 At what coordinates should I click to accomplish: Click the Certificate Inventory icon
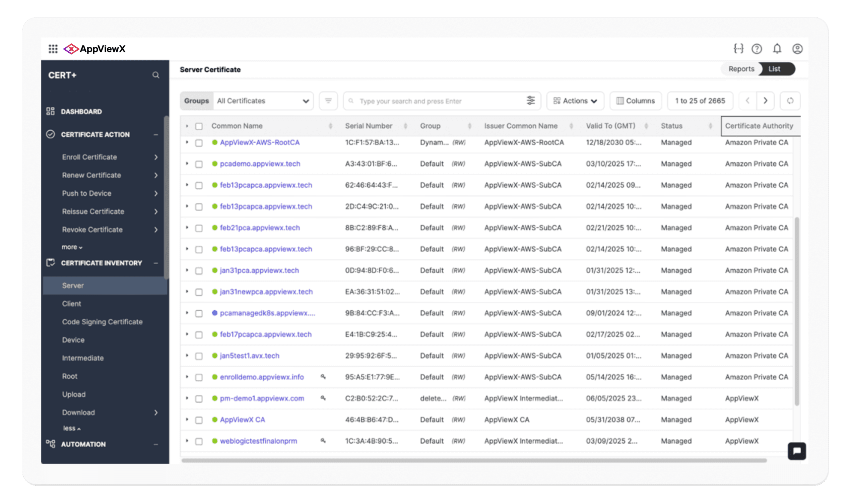point(50,263)
